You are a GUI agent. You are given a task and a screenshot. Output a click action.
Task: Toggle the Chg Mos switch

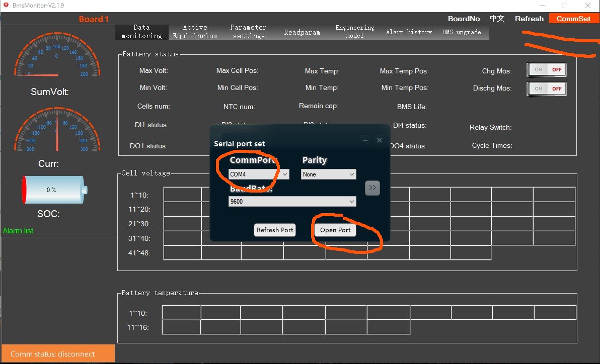pos(546,70)
